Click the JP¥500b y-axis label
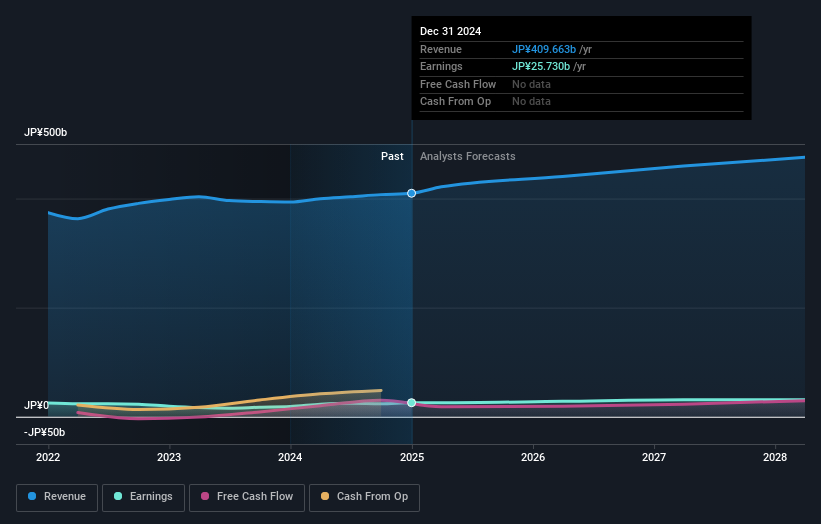Viewport: 821px width, 524px height. coord(46,132)
